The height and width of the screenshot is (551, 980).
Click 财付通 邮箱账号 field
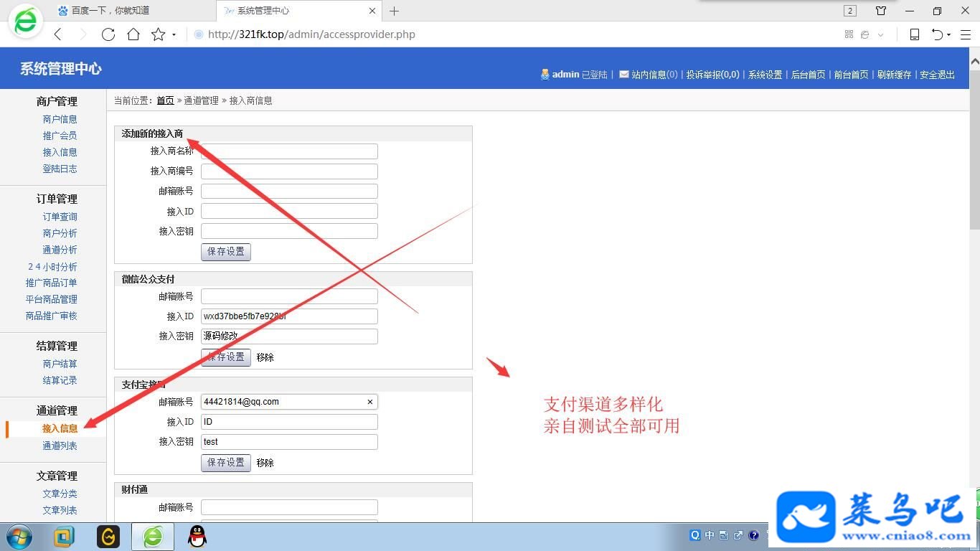click(x=289, y=507)
